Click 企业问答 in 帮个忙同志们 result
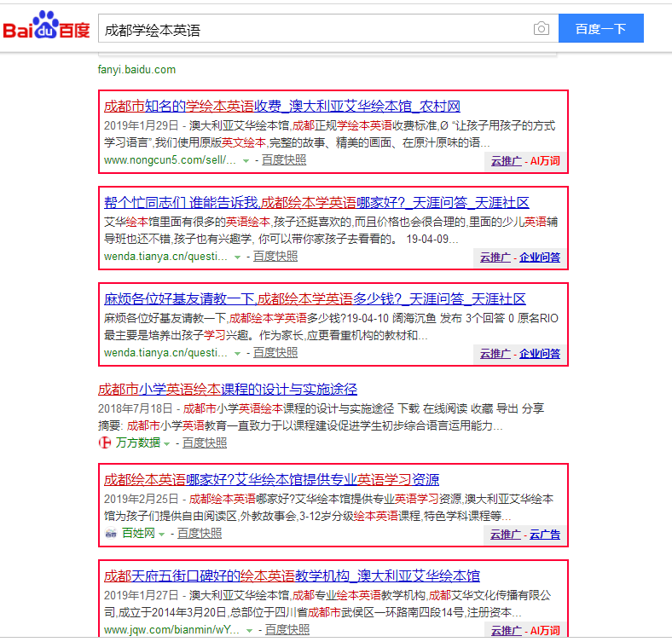 coord(540,257)
